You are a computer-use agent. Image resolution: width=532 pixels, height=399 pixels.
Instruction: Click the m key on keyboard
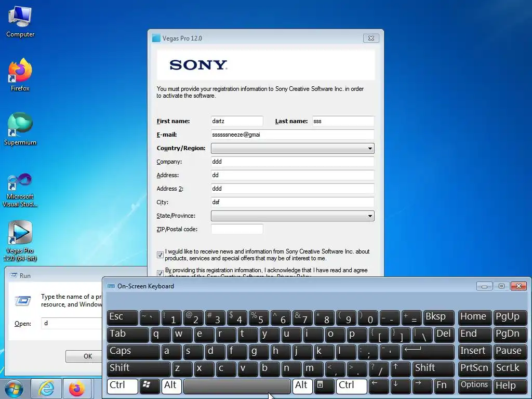[x=313, y=369]
